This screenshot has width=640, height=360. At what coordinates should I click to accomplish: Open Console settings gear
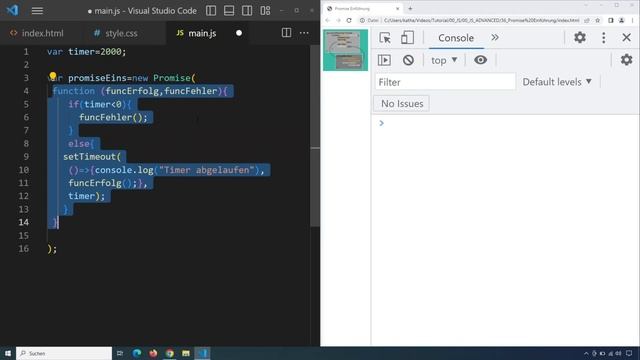tap(626, 60)
